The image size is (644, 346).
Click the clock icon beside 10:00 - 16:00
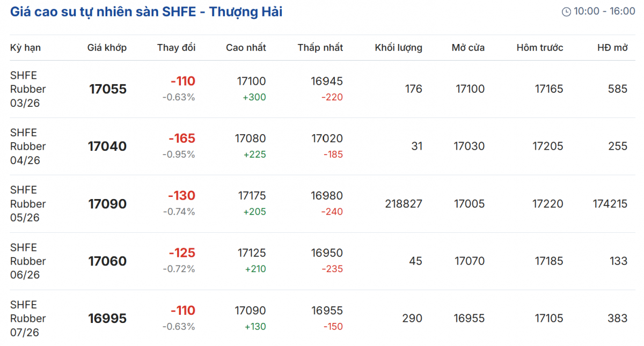click(566, 12)
